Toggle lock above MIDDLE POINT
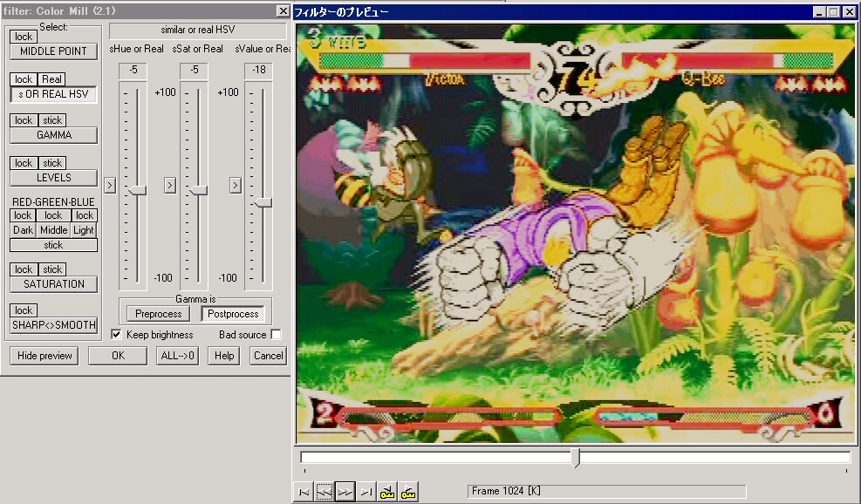The height and width of the screenshot is (504, 861). pyautogui.click(x=23, y=37)
